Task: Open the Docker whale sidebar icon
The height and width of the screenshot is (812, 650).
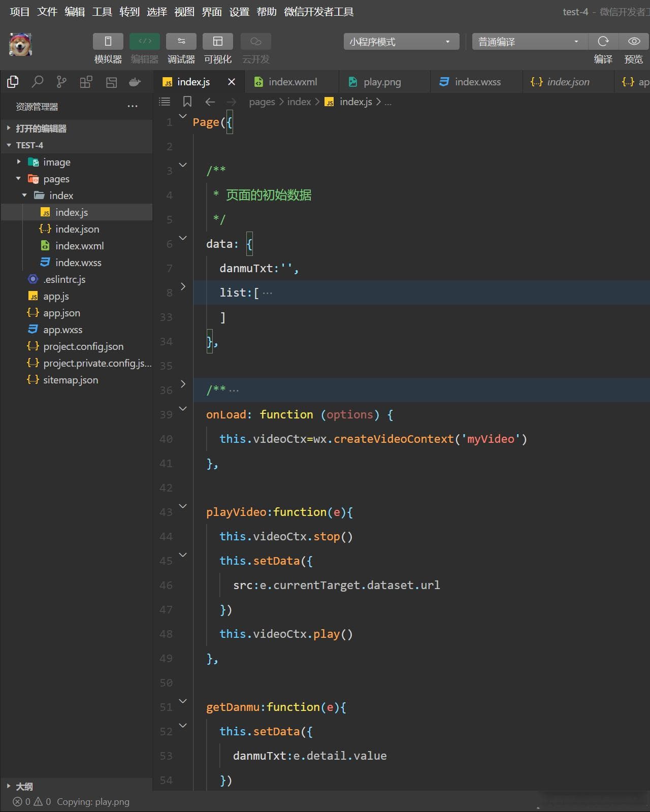Action: [135, 82]
